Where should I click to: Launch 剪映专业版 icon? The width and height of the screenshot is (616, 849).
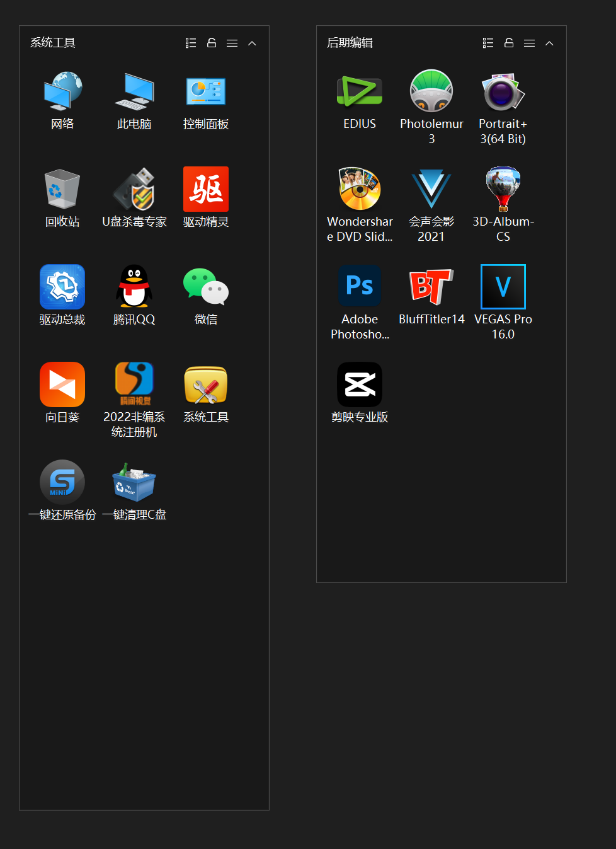point(360,384)
